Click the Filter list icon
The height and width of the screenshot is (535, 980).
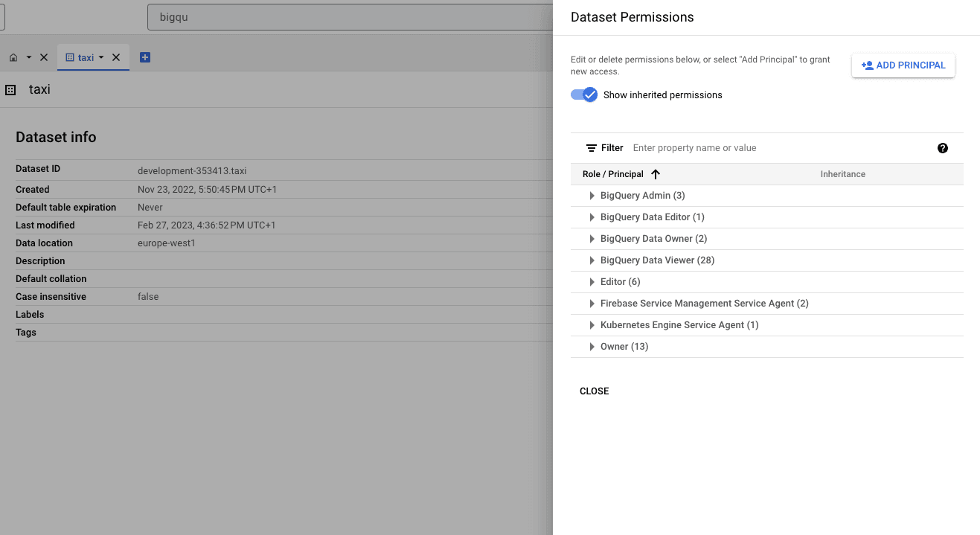(x=592, y=148)
